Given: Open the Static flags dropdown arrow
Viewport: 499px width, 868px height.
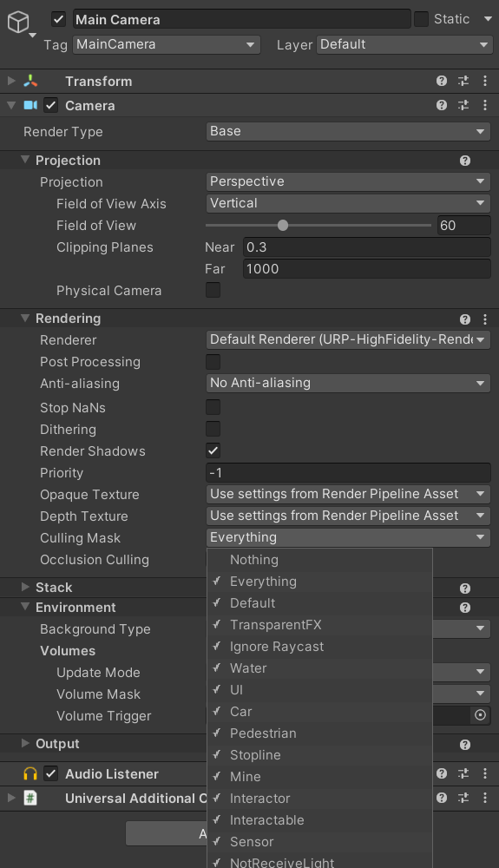Looking at the screenshot, I should (x=488, y=19).
